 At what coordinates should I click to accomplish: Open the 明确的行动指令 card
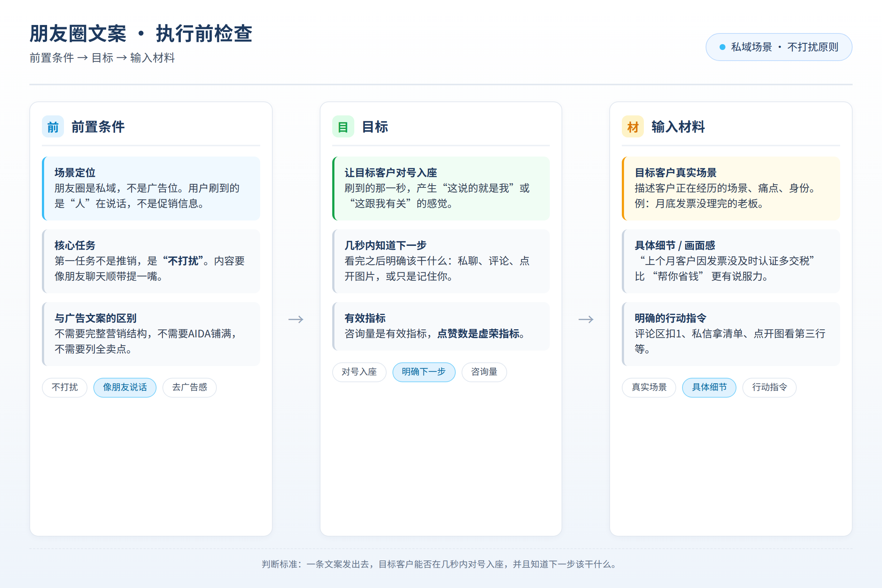(x=731, y=334)
